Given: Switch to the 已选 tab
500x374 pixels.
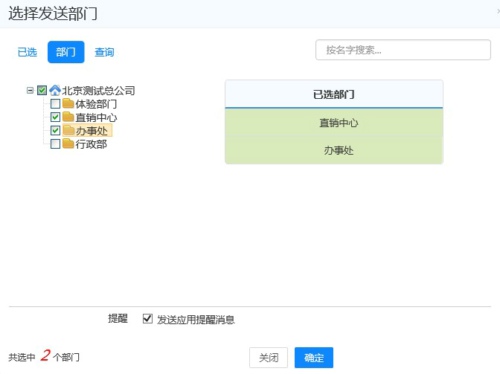Looking at the screenshot, I should click(27, 52).
